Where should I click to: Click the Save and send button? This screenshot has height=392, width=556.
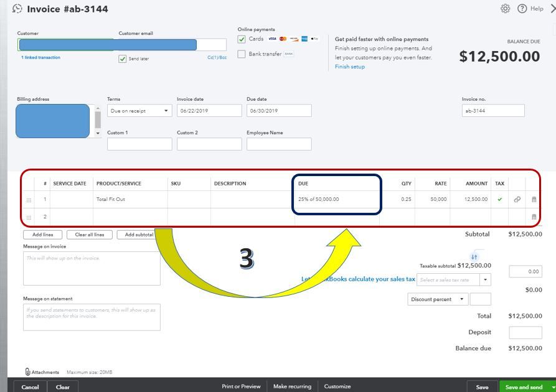524,387
